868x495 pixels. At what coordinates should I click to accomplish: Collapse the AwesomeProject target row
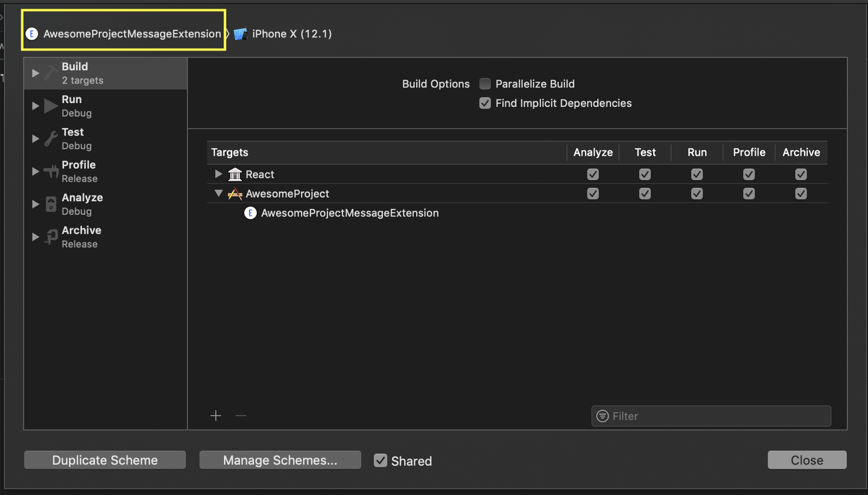click(x=219, y=193)
